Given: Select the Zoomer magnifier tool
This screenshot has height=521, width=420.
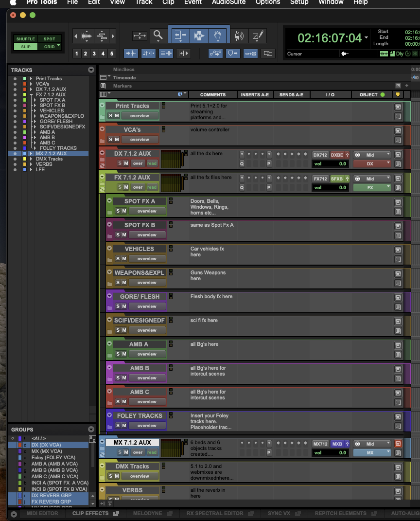Looking at the screenshot, I should (x=158, y=35).
